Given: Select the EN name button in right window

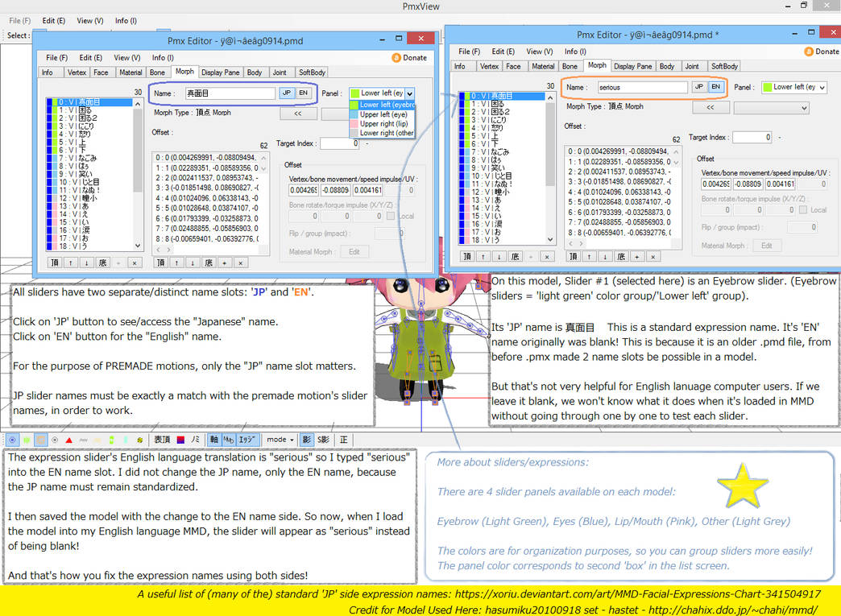Looking at the screenshot, I should (715, 87).
